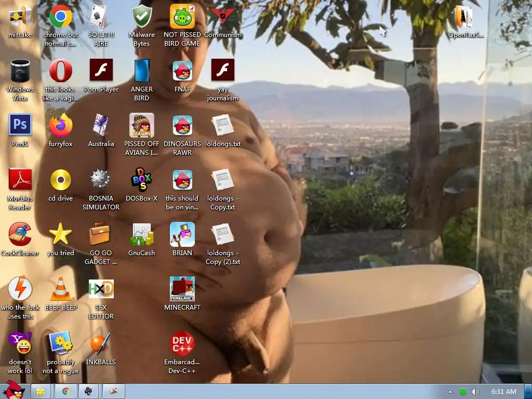532x399 pixels.
Task: Open the Chrome taskbar button
Action: point(66,392)
